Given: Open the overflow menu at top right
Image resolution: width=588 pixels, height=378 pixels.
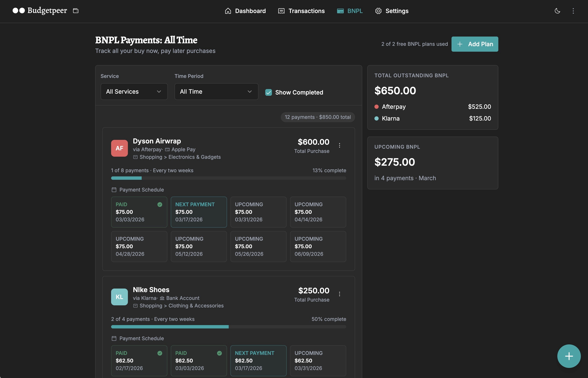Looking at the screenshot, I should 573,11.
